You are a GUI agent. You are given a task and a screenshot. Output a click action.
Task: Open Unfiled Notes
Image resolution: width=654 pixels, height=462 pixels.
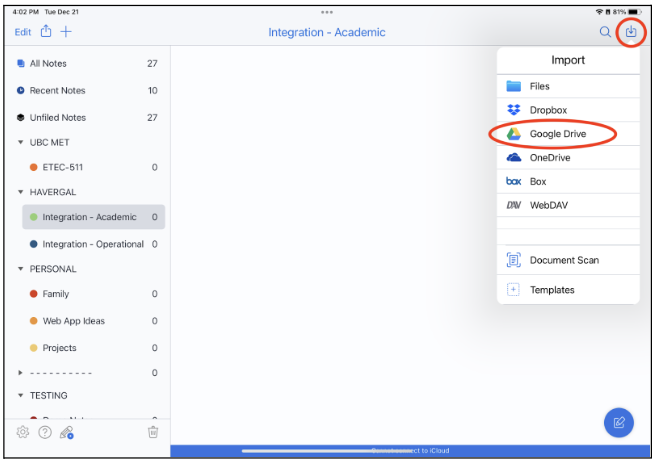point(87,118)
